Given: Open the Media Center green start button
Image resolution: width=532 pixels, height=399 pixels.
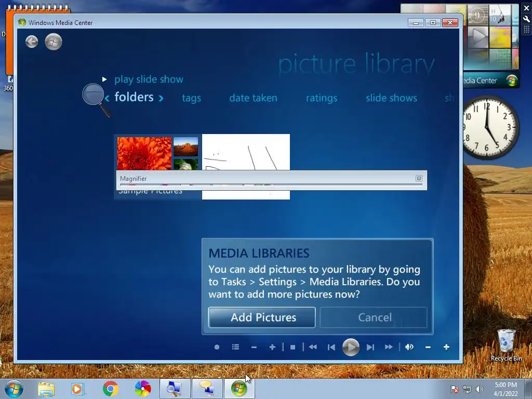Looking at the screenshot, I should 54,42.
